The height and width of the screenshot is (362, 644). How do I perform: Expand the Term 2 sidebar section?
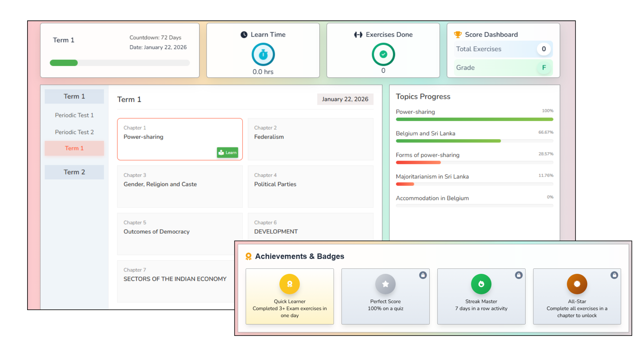(x=74, y=172)
